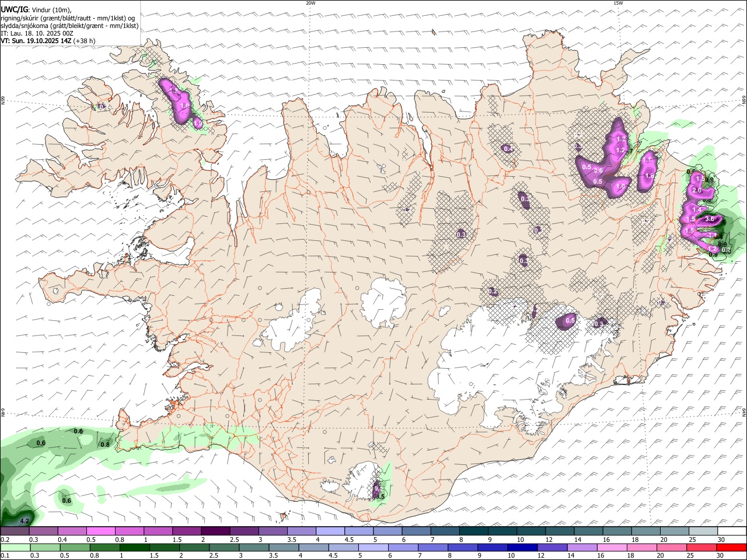Click the 20W longitude label at the top

point(310,3)
